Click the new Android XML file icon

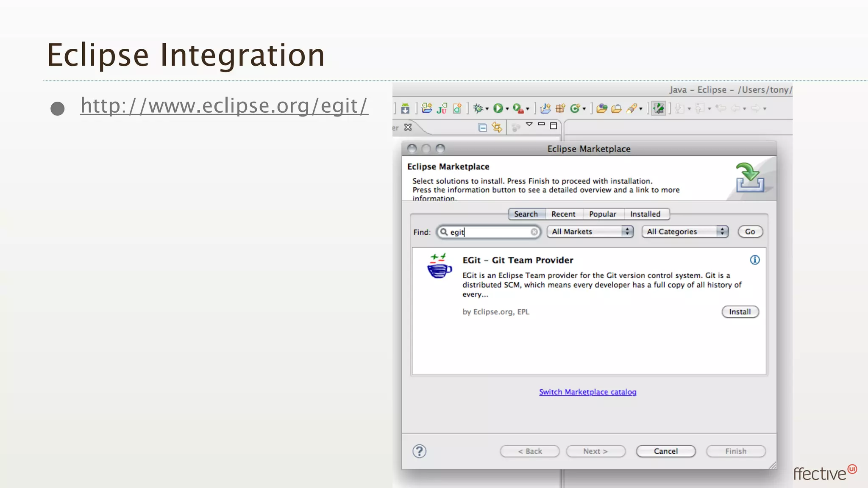pos(457,108)
